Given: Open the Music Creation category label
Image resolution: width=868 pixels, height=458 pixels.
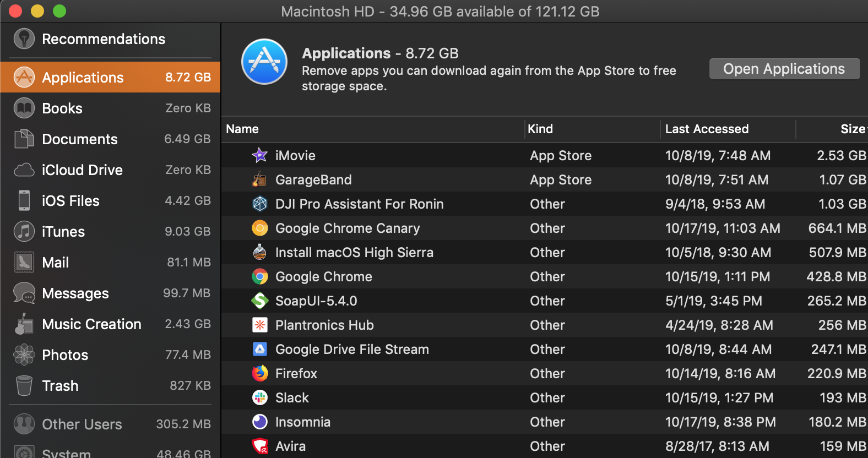Looking at the screenshot, I should (91, 324).
